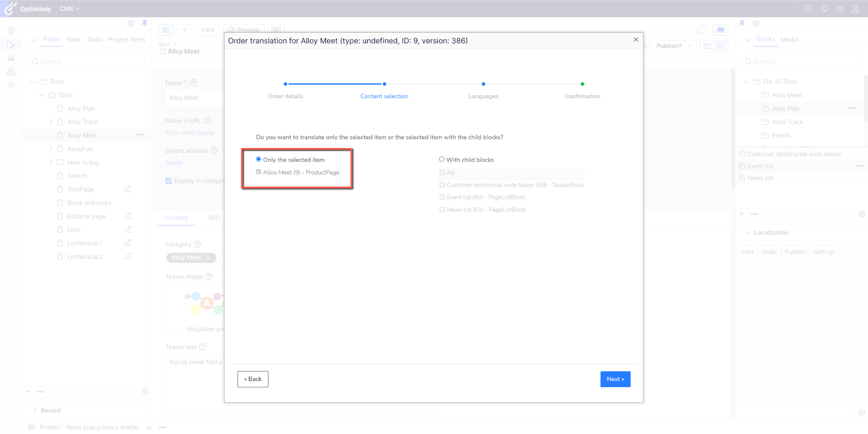The width and height of the screenshot is (868, 434).
Task: Check News list (61) PageListBlock checkbox
Action: coord(442,209)
